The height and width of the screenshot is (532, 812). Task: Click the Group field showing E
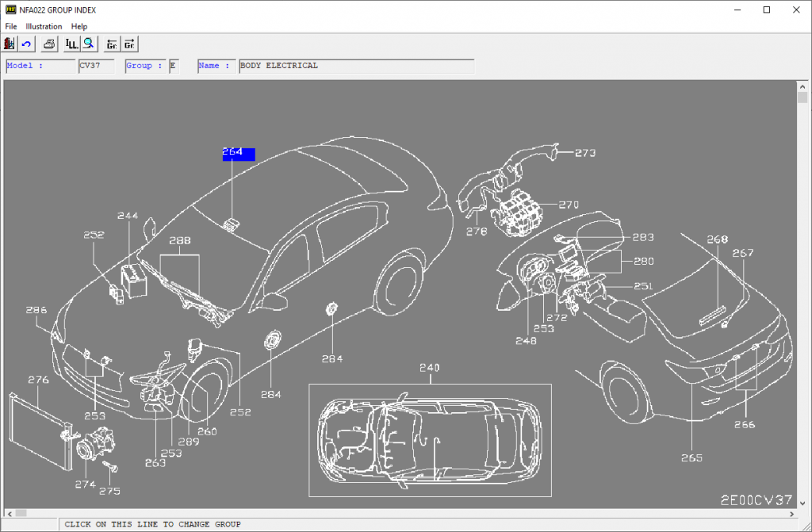tap(173, 65)
